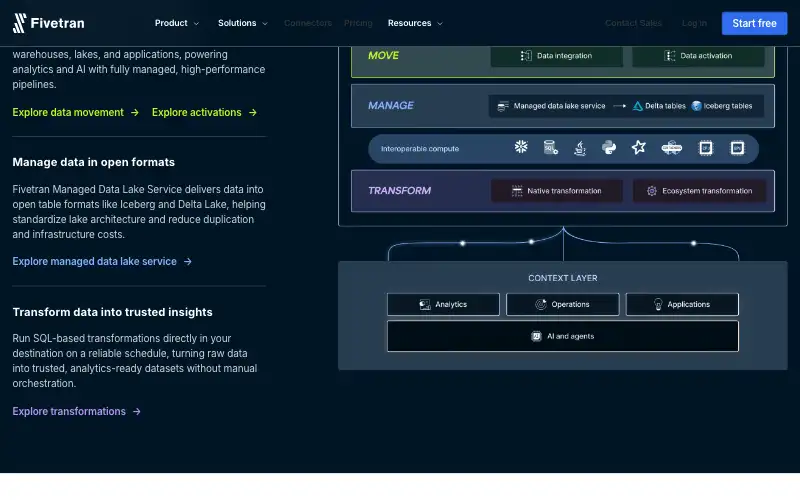Click the Start free button
800x500 pixels.
coord(754,23)
